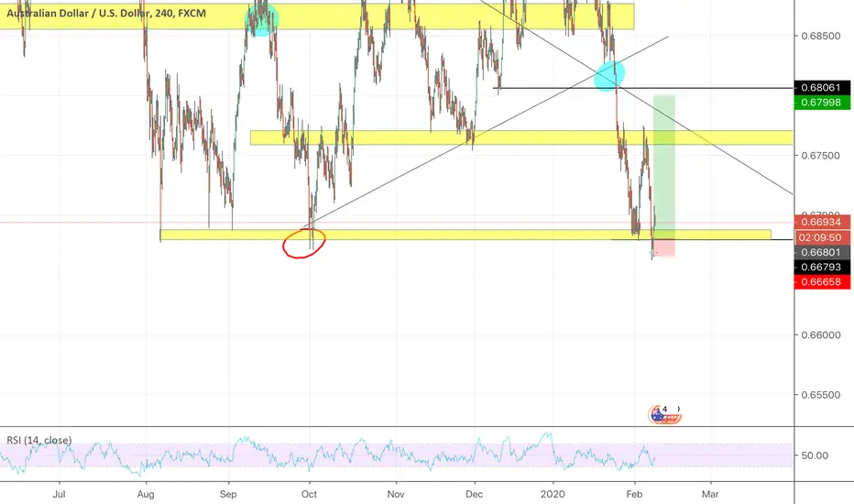The width and height of the screenshot is (854, 504).
Task: Click the Dec label on time axis
Action: [x=475, y=494]
